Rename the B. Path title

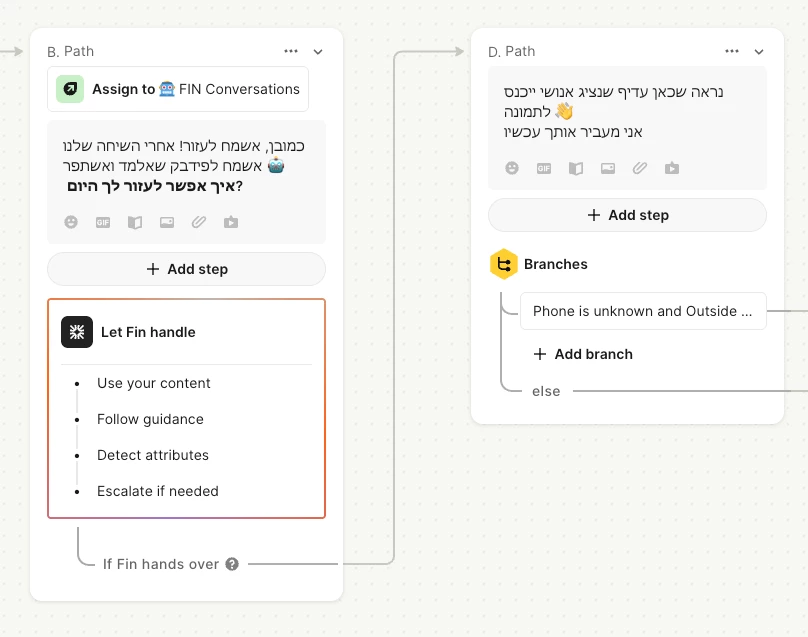point(71,52)
